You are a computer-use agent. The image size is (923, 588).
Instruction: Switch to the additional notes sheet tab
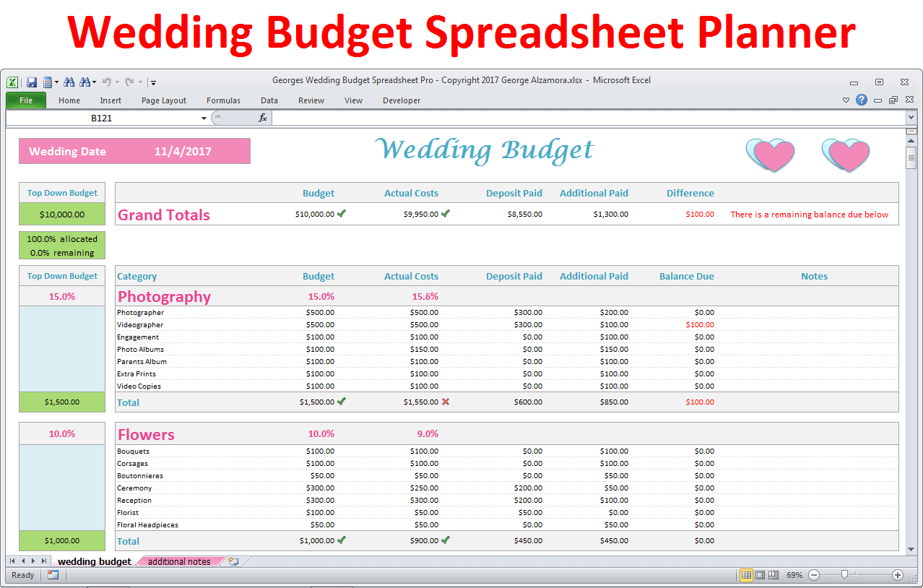pos(179,561)
